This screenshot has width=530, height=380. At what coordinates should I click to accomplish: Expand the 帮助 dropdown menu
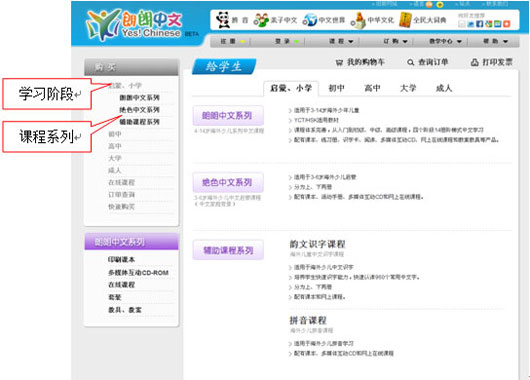496,41
